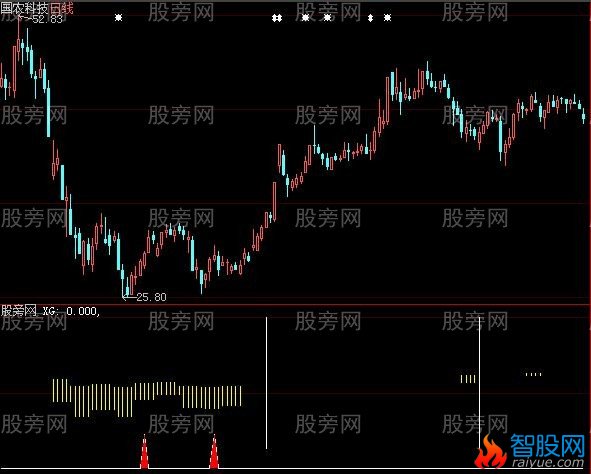Click the second tall white vertical signal line

pyautogui.click(x=479, y=383)
